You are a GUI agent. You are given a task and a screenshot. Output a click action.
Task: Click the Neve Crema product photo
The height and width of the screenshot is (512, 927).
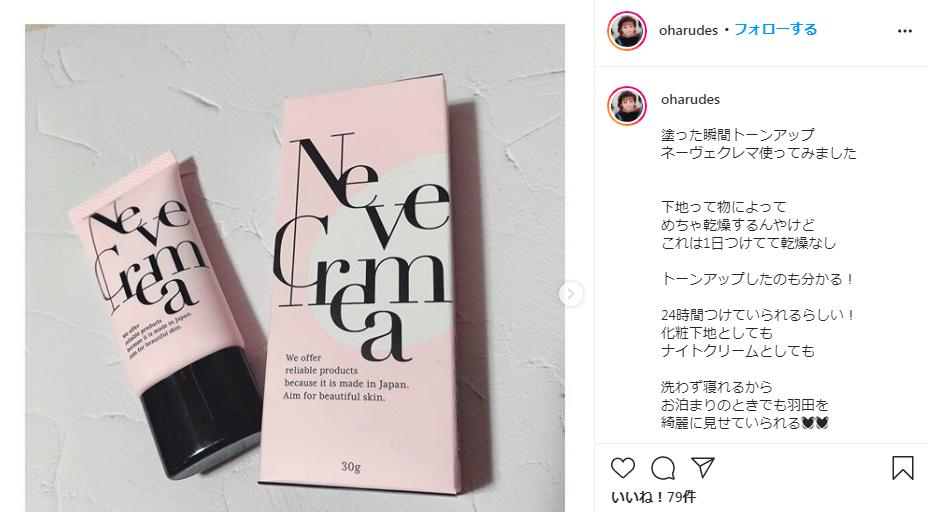click(x=294, y=268)
